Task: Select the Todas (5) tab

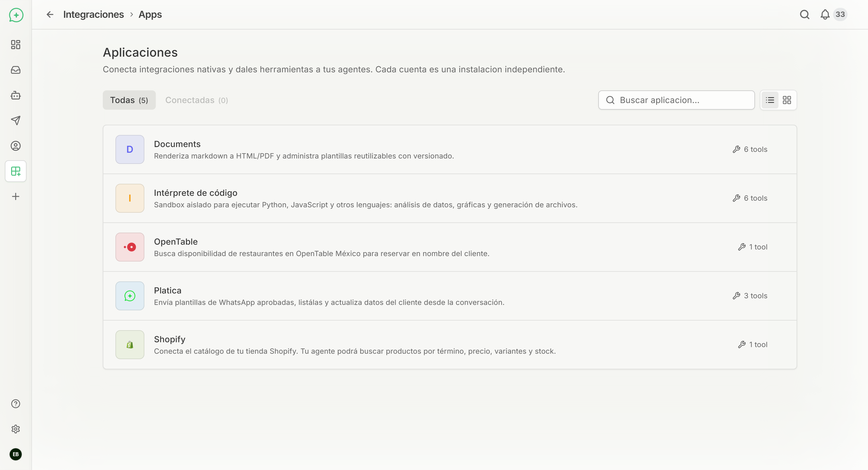Action: (129, 100)
